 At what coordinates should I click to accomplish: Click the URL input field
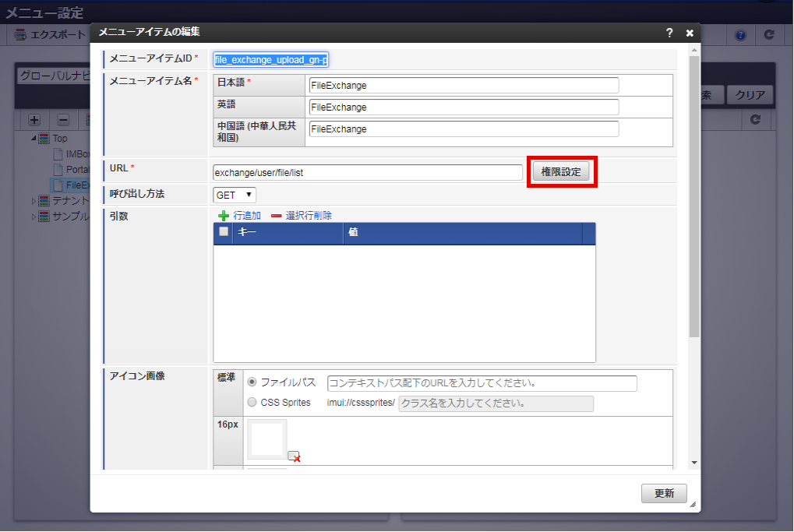(x=368, y=173)
